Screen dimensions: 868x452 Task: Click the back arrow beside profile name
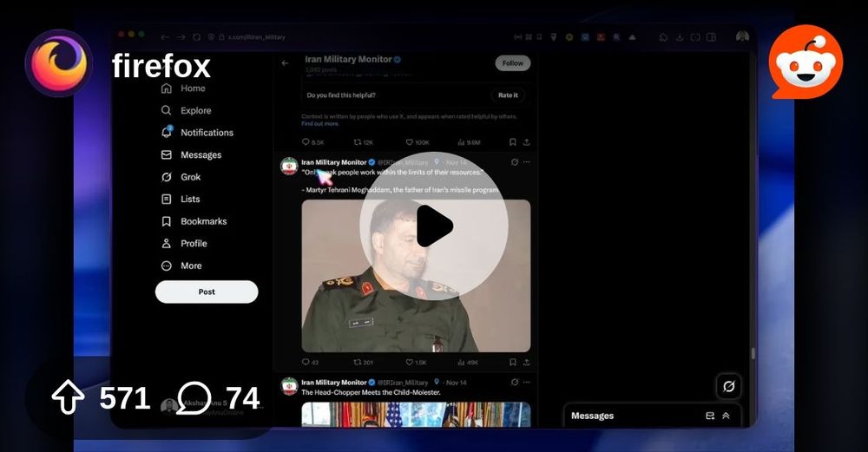tap(285, 63)
